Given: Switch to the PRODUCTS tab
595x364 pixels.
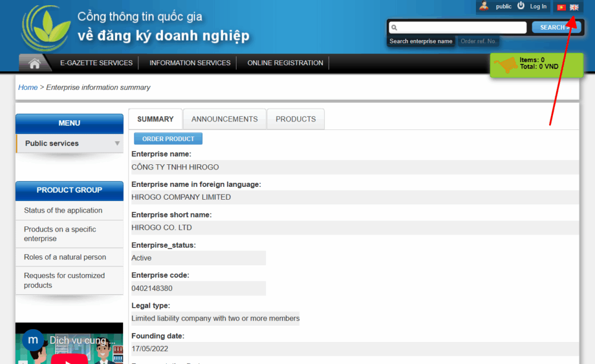Looking at the screenshot, I should pyautogui.click(x=296, y=119).
